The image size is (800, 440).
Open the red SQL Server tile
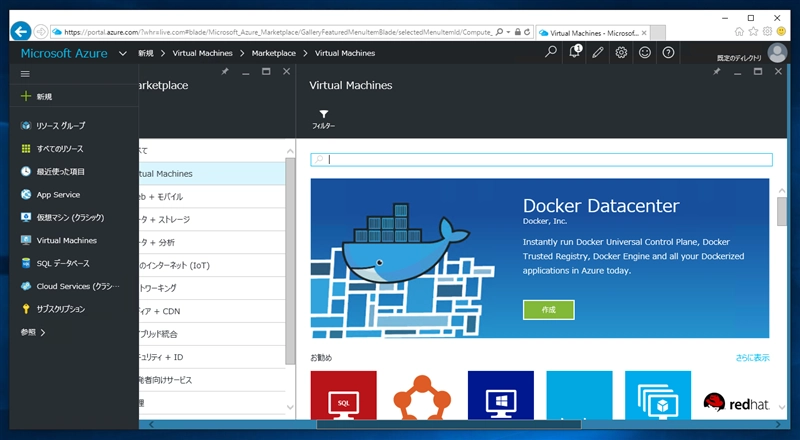click(343, 395)
